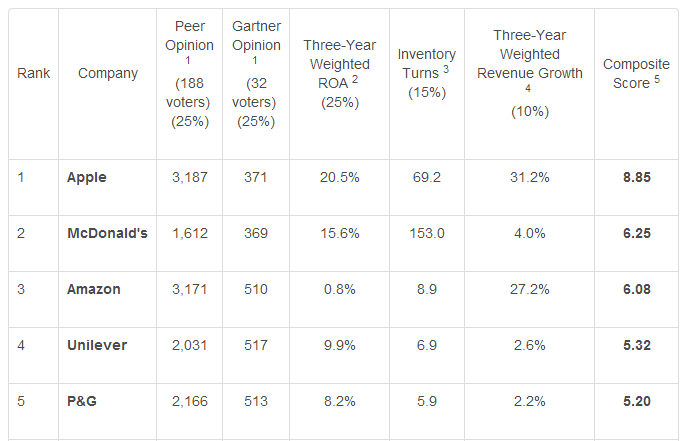Click the Rank column header
The image size is (687, 441).
tap(33, 73)
